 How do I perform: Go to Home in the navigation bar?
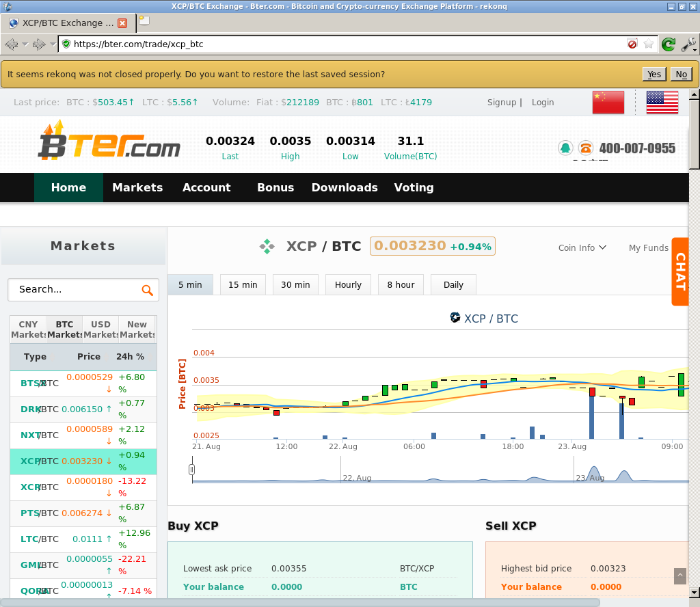69,187
